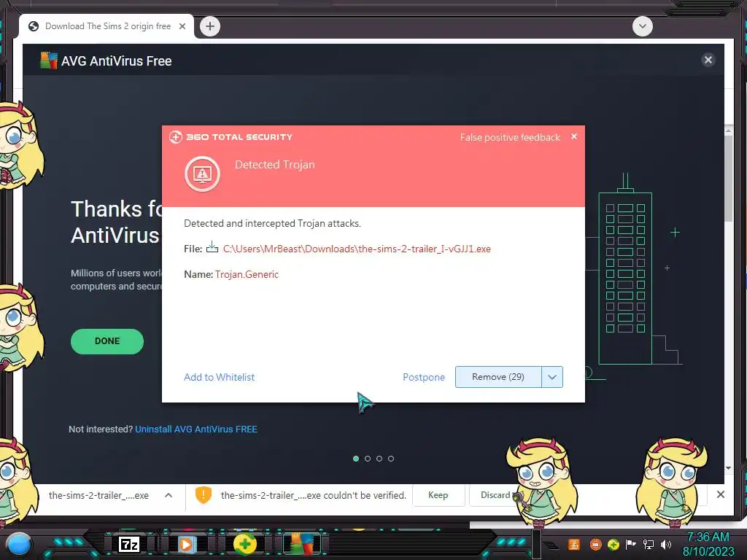Click the orange round tray icon
This screenshot has width=747, height=560.
coord(595,544)
